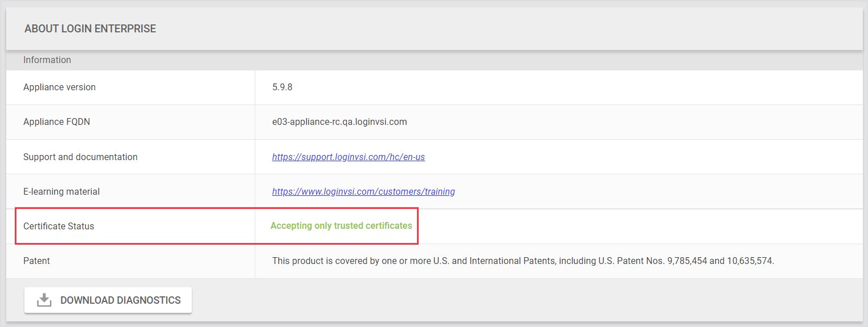Click the Certificate Status label
This screenshot has height=327, width=868.
point(59,226)
